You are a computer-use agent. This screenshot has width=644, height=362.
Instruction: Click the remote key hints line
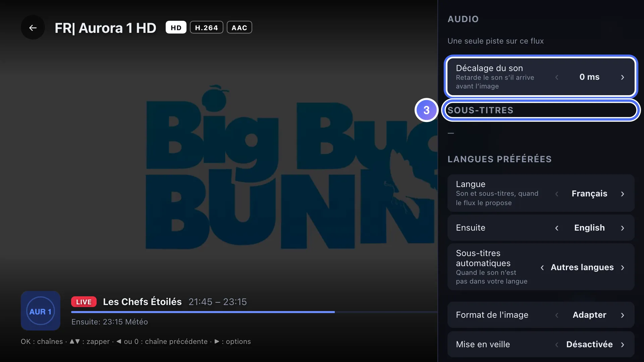(x=136, y=342)
